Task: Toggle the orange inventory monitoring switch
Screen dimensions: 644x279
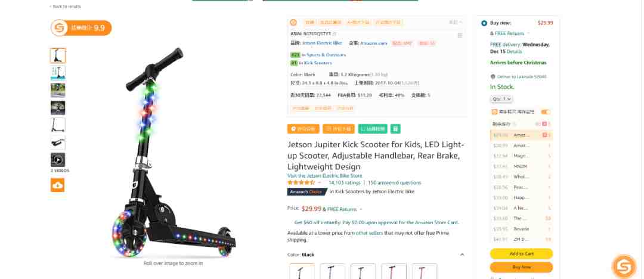Action: (x=546, y=111)
